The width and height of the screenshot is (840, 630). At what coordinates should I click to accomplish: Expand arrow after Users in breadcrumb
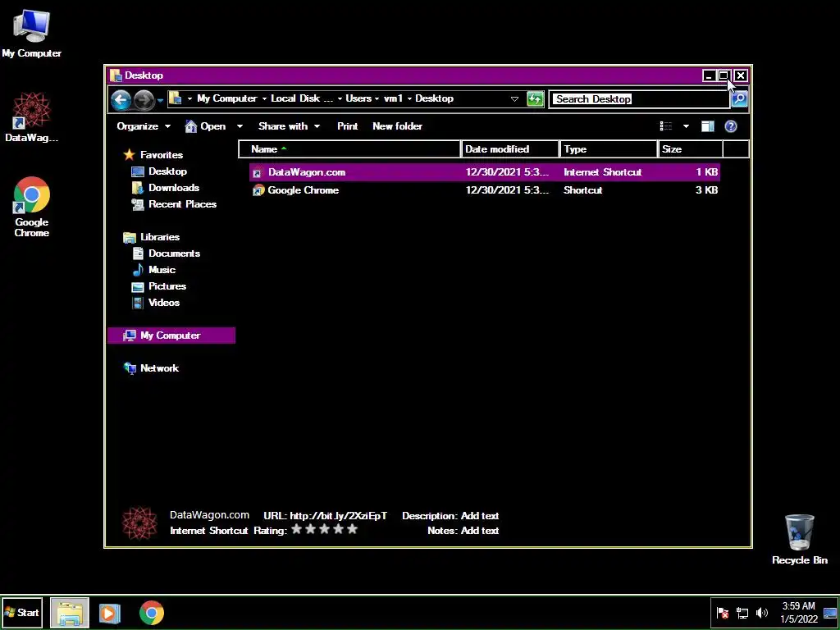coord(377,99)
